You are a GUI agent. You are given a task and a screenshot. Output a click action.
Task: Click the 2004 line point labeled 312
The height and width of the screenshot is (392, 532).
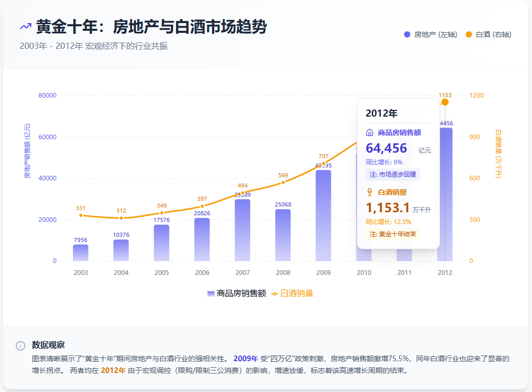click(x=121, y=218)
